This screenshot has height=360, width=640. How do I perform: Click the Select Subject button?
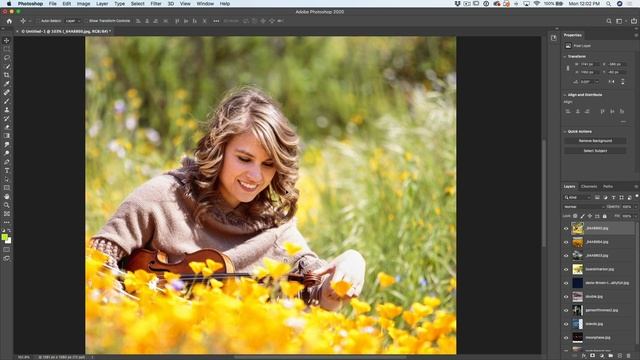[595, 151]
